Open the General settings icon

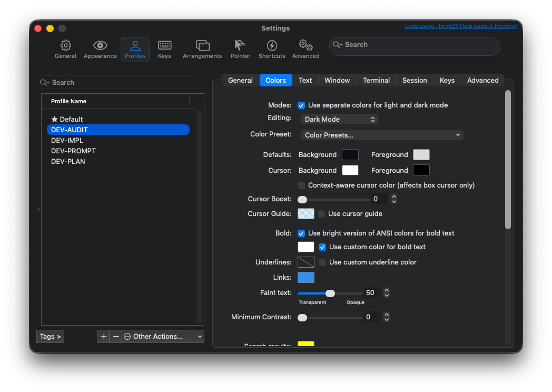pos(65,48)
